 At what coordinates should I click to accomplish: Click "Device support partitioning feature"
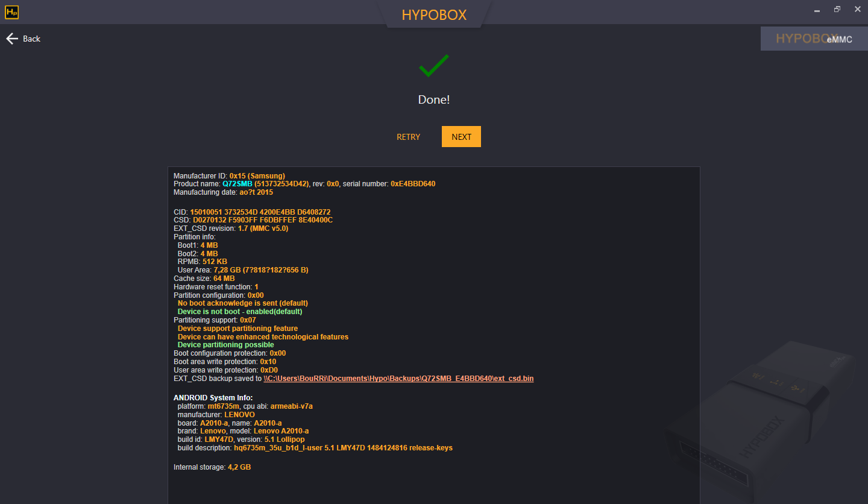pos(237,329)
